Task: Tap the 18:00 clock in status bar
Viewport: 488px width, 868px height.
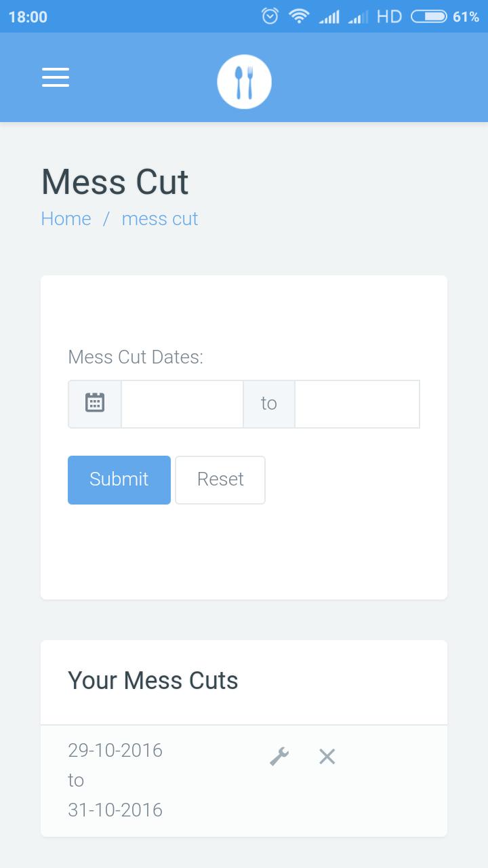Action: (x=28, y=16)
